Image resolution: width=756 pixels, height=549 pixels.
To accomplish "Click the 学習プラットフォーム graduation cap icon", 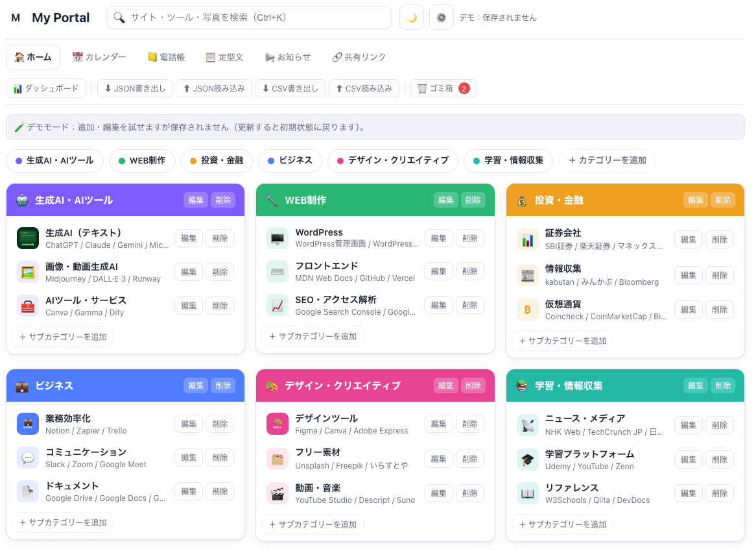I will (528, 459).
